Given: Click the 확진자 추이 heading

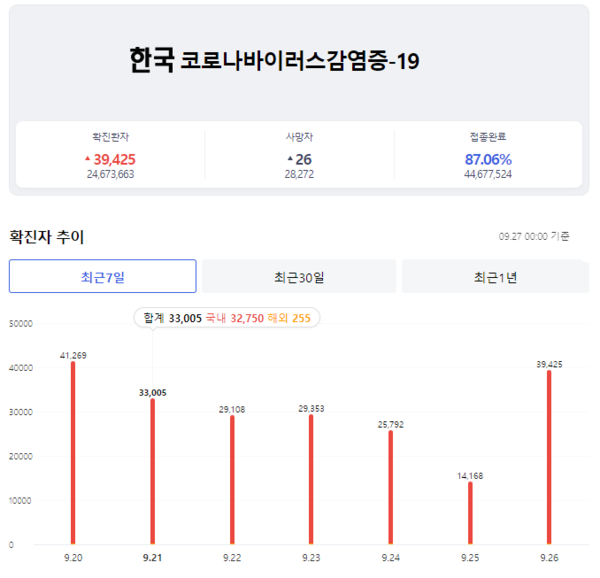Looking at the screenshot, I should (47, 237).
